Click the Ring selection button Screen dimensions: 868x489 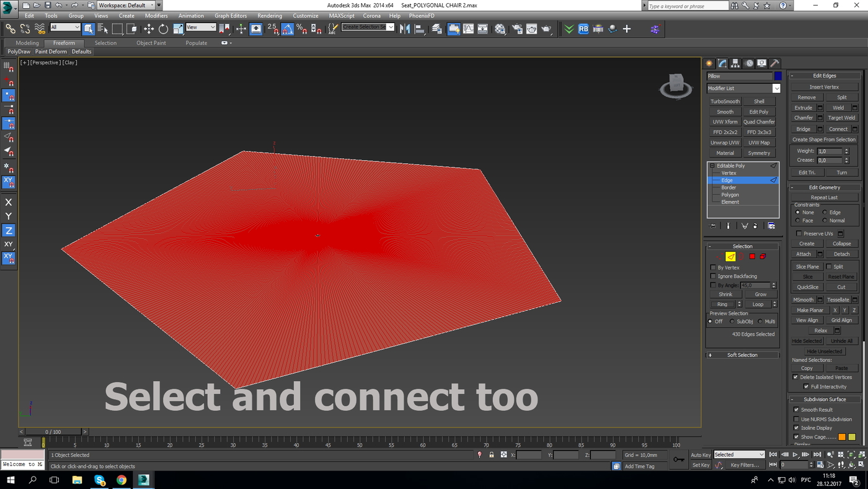pyautogui.click(x=722, y=304)
